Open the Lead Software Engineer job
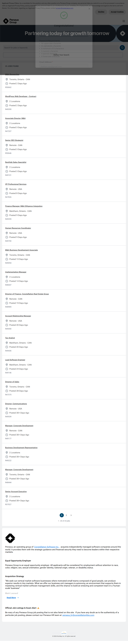Image resolution: width=128 pixels, height=644 pixels. tap(15, 360)
